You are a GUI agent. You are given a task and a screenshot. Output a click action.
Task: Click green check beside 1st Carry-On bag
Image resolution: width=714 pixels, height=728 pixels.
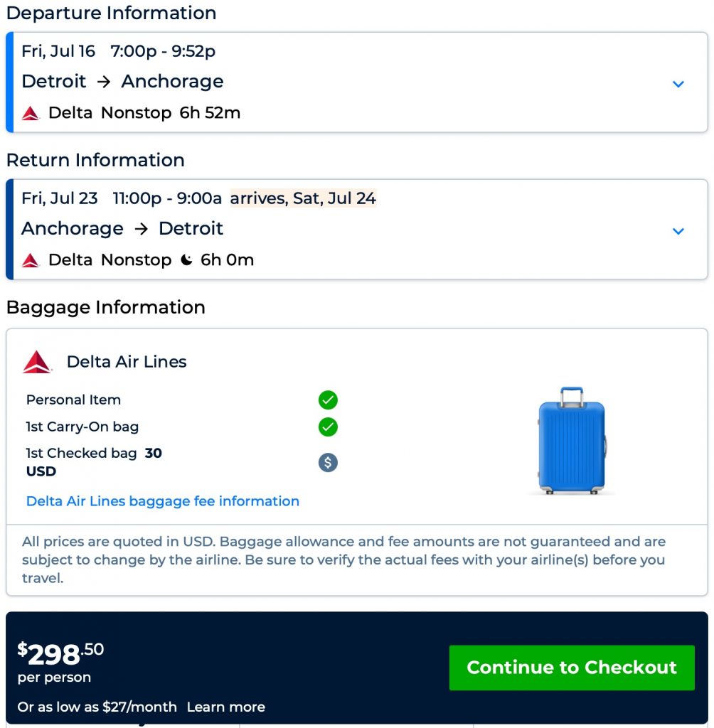click(328, 427)
